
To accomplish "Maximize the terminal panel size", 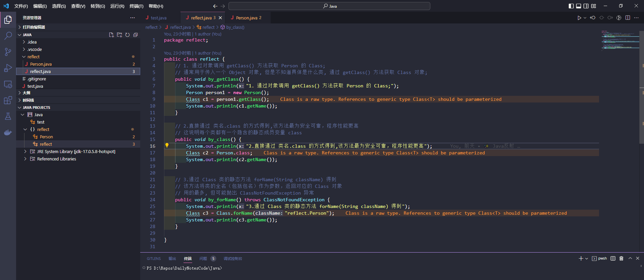I will click(x=630, y=258).
